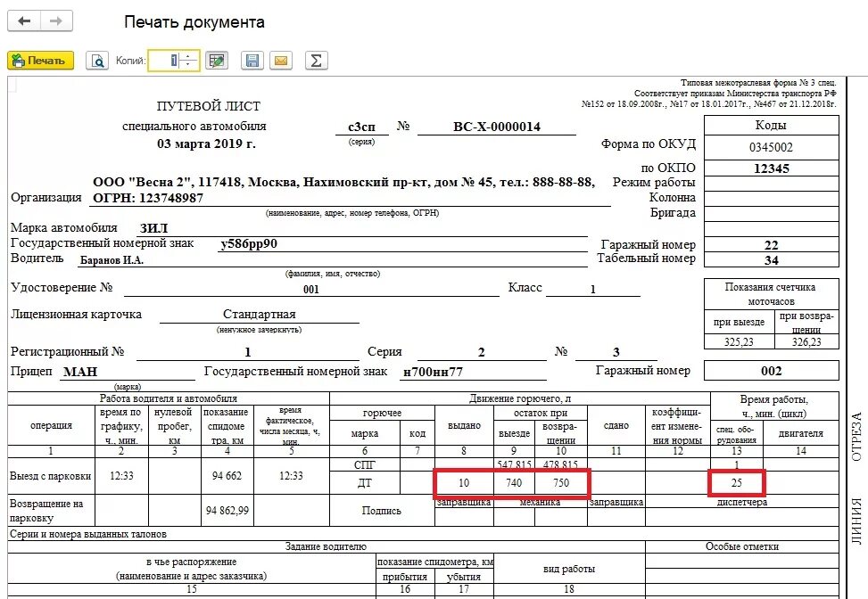Screen dimensions: 868x599
Task: Select ДТ fuel at return 750
Action: [561, 483]
